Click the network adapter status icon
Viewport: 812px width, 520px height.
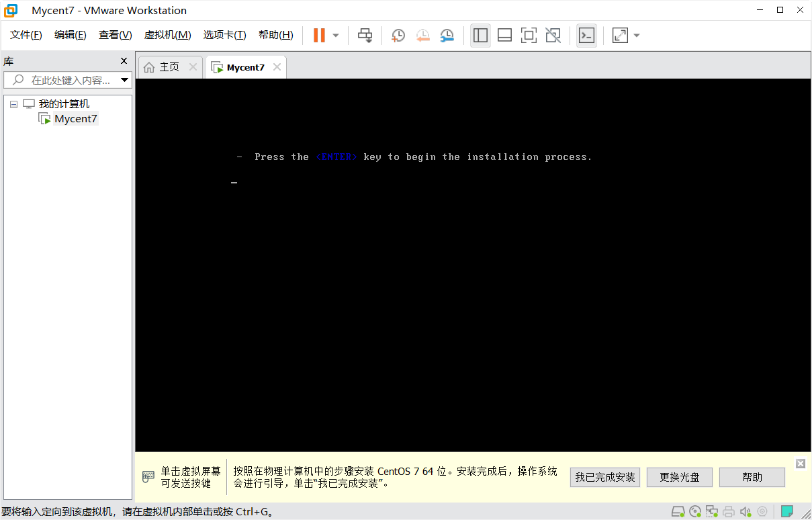click(711, 511)
